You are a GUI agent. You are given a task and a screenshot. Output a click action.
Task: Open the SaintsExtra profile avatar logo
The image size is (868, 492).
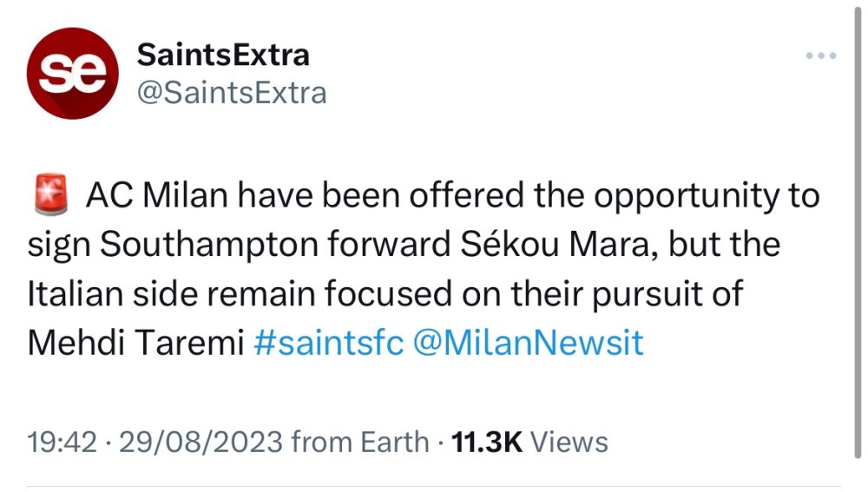(x=72, y=72)
